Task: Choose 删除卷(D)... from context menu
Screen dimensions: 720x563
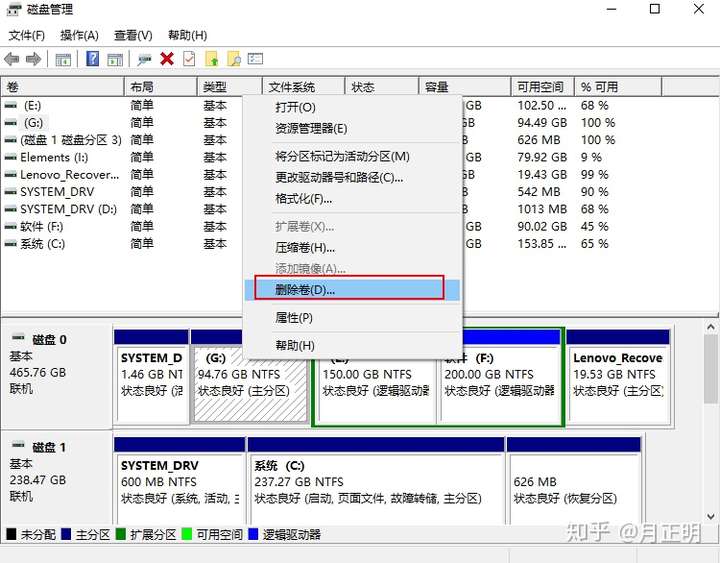Action: (x=352, y=290)
